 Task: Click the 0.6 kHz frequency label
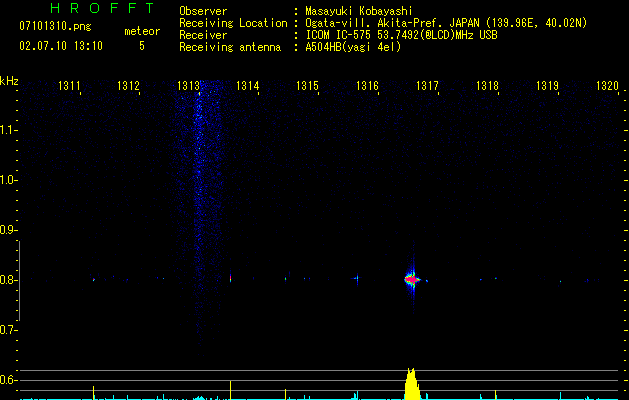click(x=8, y=380)
